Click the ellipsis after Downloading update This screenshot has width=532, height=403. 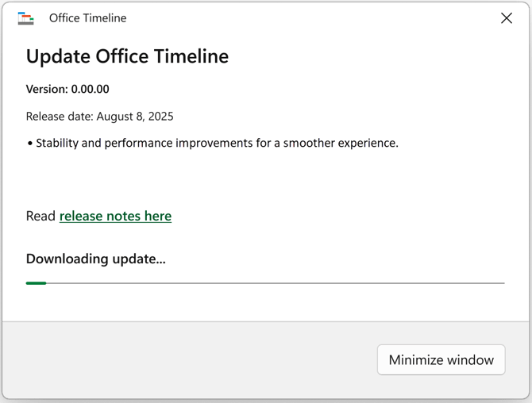[161, 260]
